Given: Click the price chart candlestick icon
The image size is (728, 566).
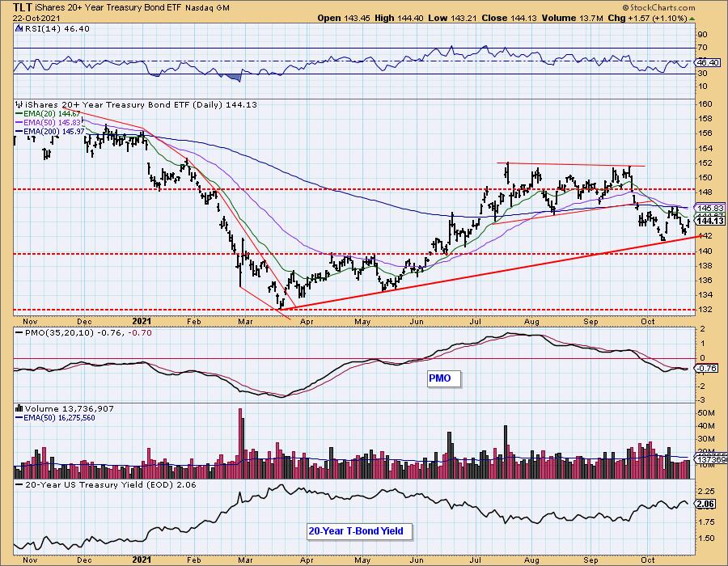Looking at the screenshot, I should pyautogui.click(x=19, y=104).
